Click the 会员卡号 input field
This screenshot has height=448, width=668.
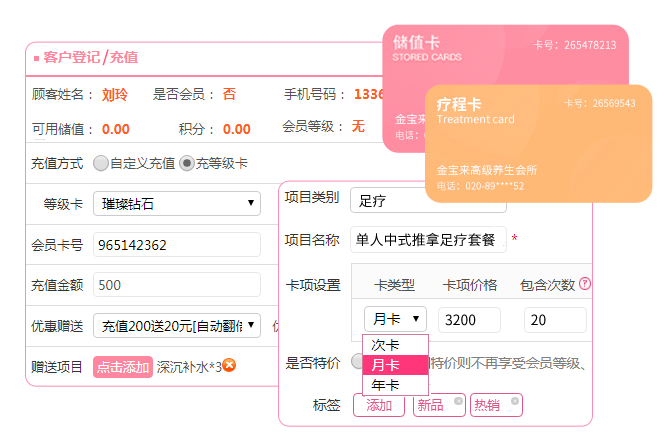tap(177, 245)
